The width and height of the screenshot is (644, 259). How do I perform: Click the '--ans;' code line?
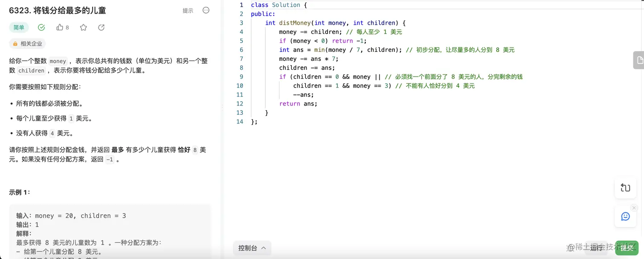tap(304, 95)
